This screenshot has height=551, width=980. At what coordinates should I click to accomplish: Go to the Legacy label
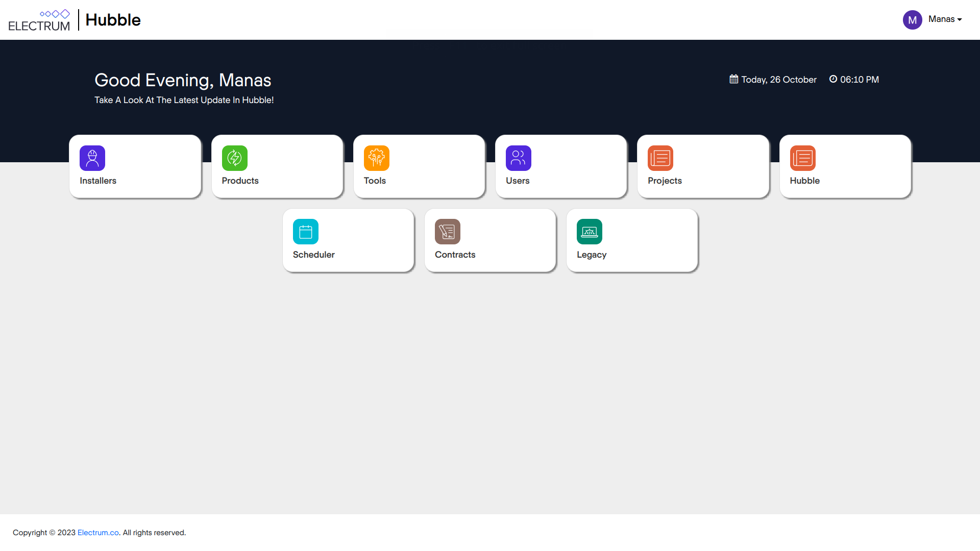592,255
